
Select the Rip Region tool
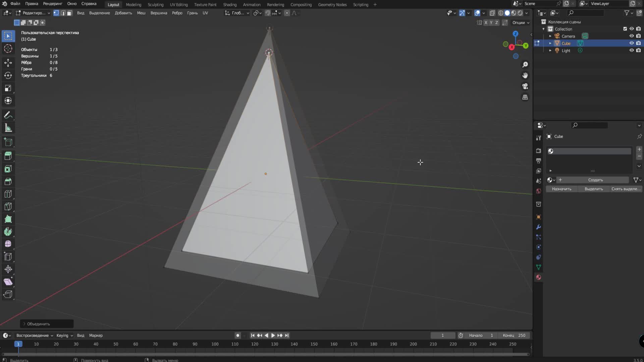click(x=8, y=294)
